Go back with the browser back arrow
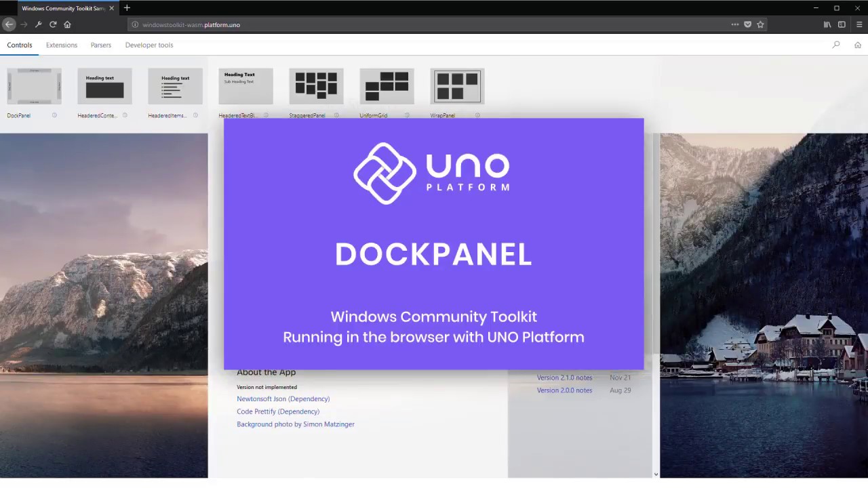Viewport: 868px width, 488px height. tap(9, 24)
